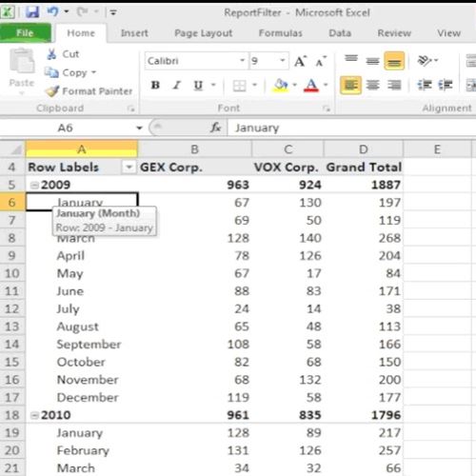Click the Decrease Font Size icon
Image resolution: width=476 pixels, height=476 pixels.
pos(321,62)
